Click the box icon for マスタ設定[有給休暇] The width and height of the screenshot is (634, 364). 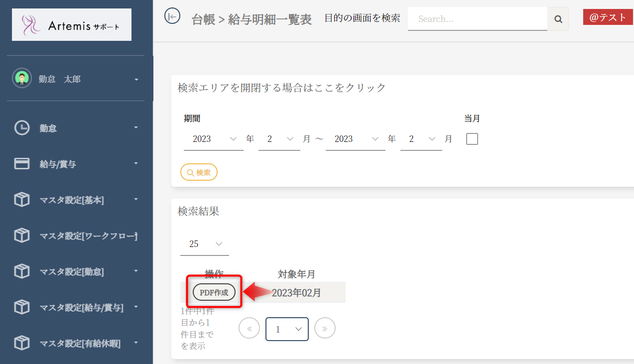click(x=21, y=343)
